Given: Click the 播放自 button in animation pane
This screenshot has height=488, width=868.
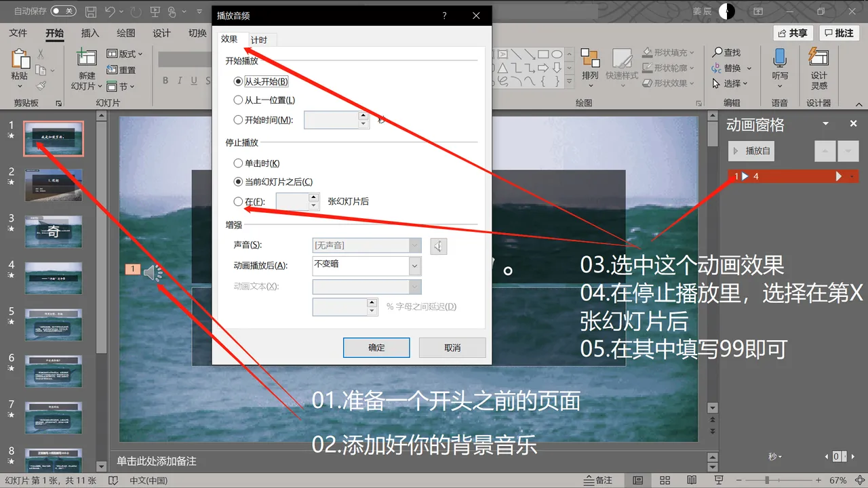Looking at the screenshot, I should 752,151.
